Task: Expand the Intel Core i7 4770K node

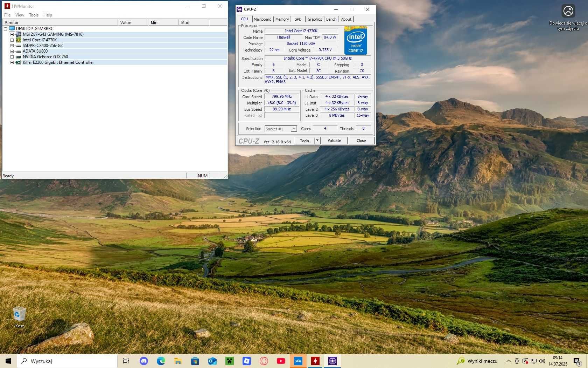Action: click(x=12, y=40)
